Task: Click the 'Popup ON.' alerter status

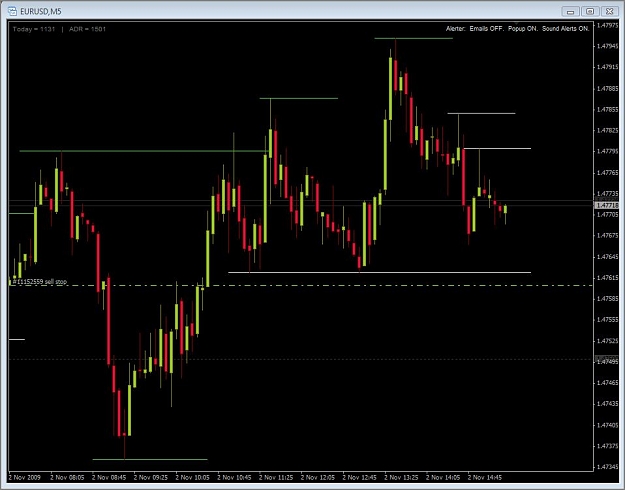Action: pos(523,29)
